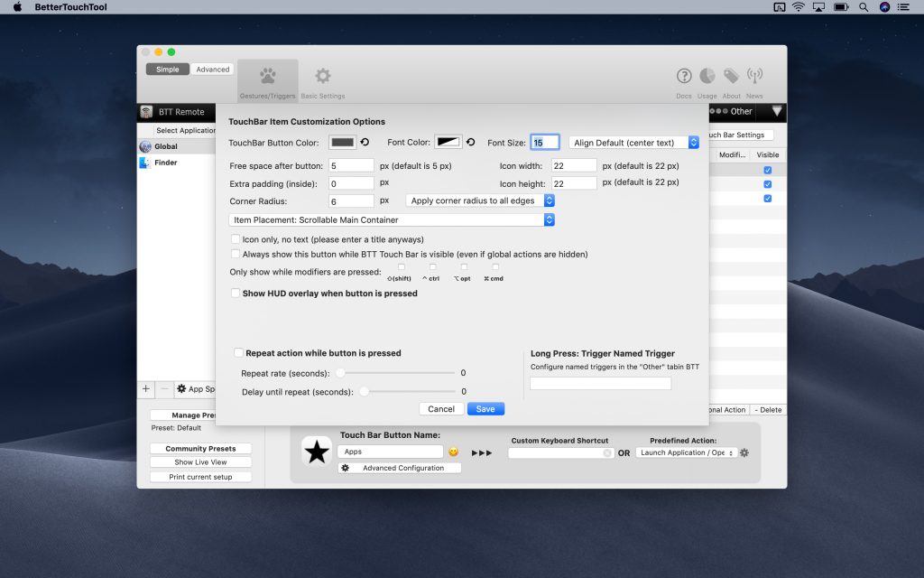
Task: Open the About tag icon
Action: point(731,76)
